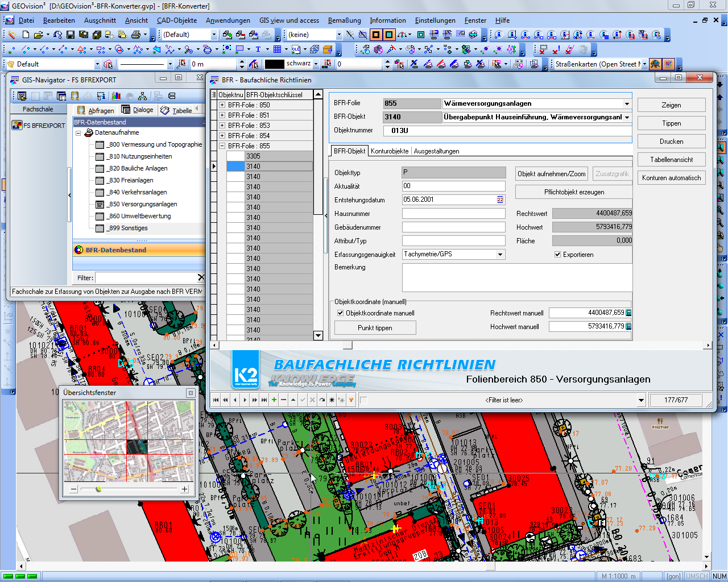Select the table grid tool in CAD toolbar

pyautogui.click(x=277, y=49)
